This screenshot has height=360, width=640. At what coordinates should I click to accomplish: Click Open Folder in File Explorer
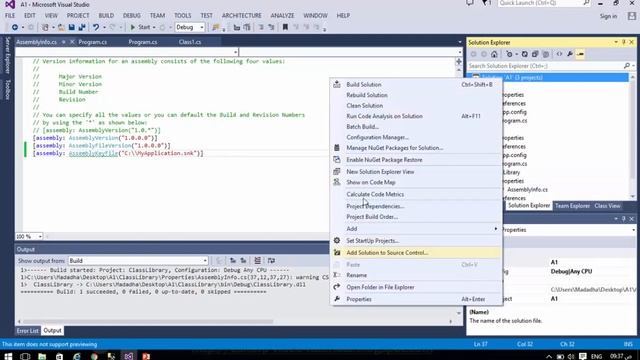(416, 287)
